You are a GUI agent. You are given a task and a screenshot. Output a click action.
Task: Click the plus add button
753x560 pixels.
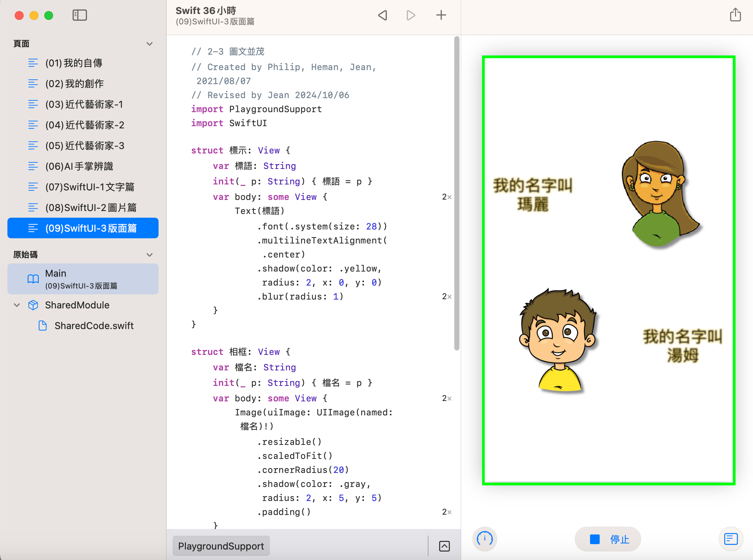click(x=441, y=15)
